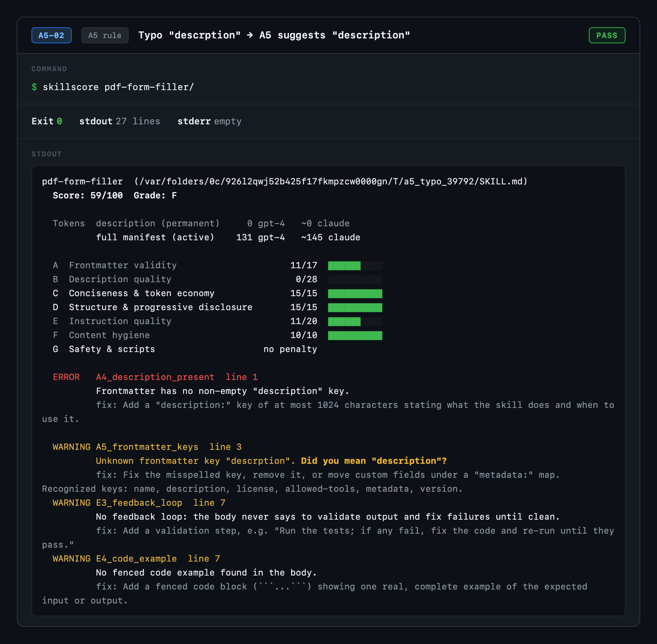Click the Content hygiene 10/10 progress bar
Screen dimensions: 657x644
[355, 336]
